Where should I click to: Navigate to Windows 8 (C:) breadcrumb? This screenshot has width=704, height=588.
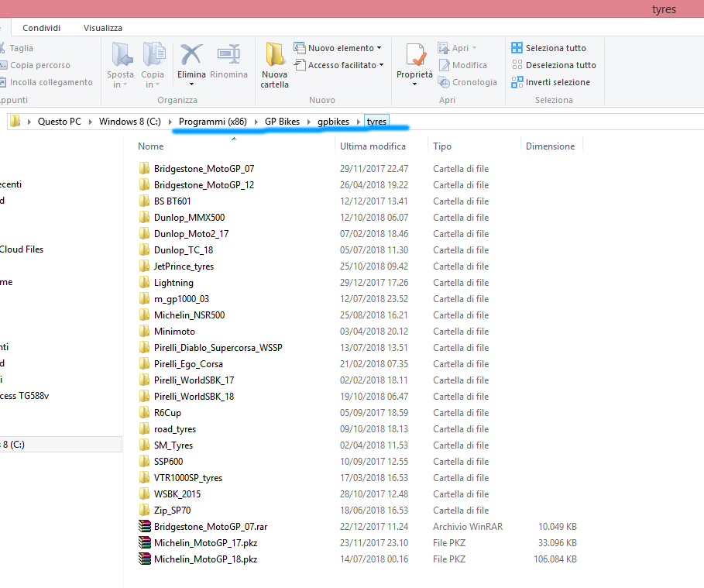coord(130,122)
